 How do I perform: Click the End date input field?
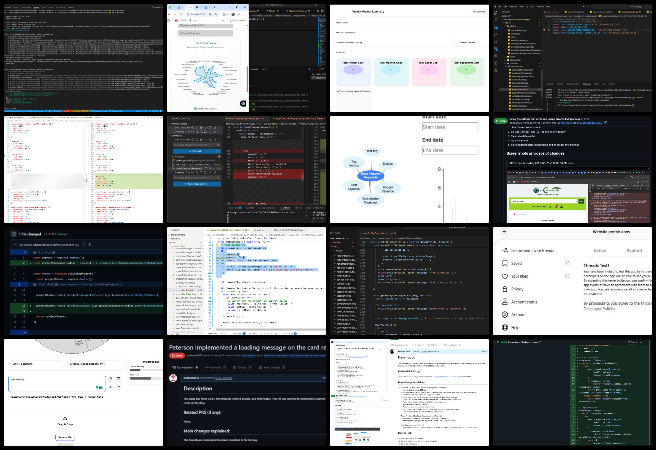[x=448, y=150]
